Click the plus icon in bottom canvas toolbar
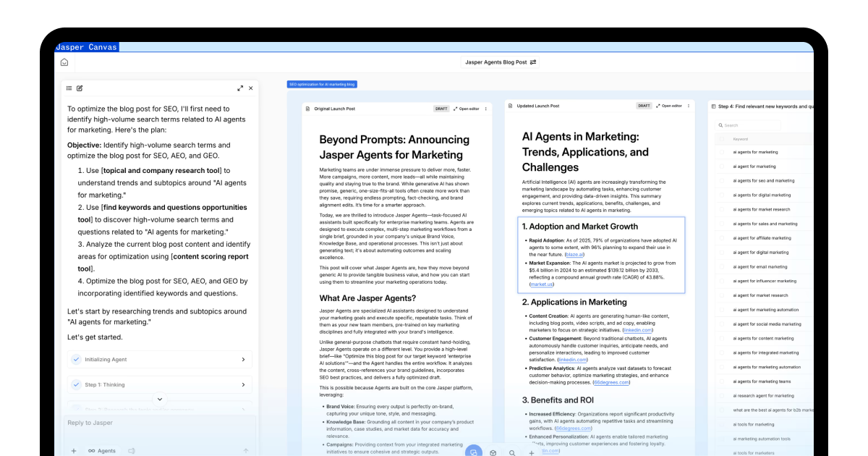868x456 pixels. click(x=532, y=453)
